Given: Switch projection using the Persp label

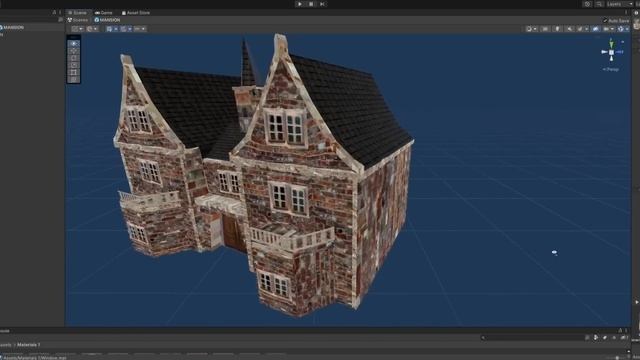Looking at the screenshot, I should [x=611, y=69].
